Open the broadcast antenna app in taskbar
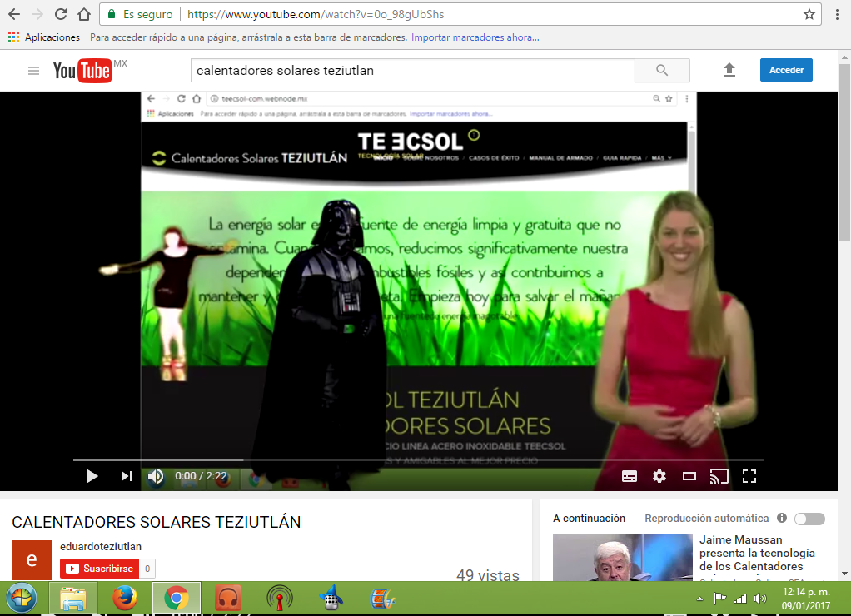 (280, 599)
